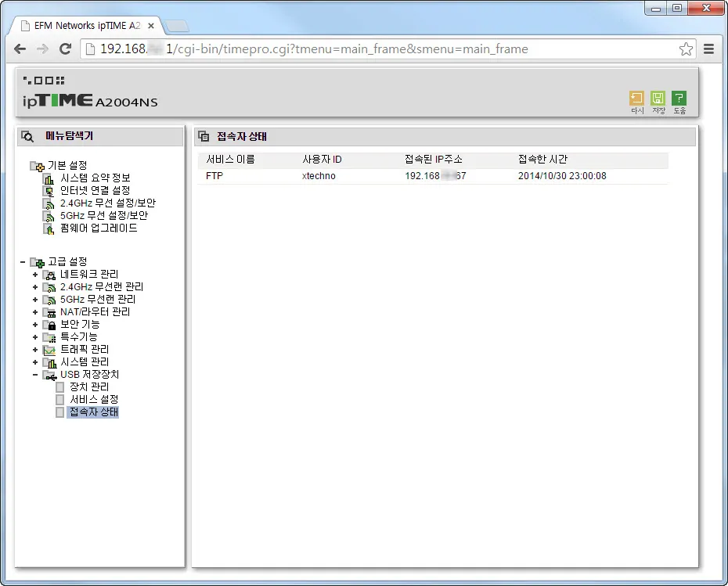Bookmark this page with the star icon
728x586 pixels.
(686, 49)
